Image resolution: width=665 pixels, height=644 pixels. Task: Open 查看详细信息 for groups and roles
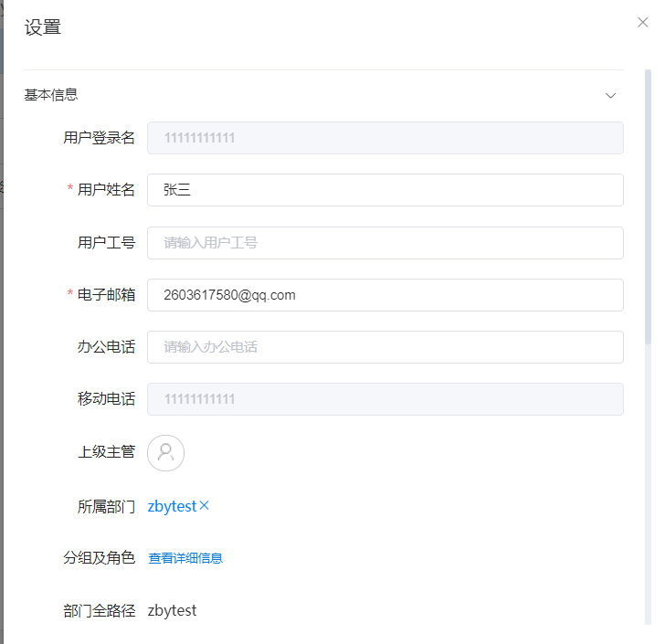click(x=185, y=558)
